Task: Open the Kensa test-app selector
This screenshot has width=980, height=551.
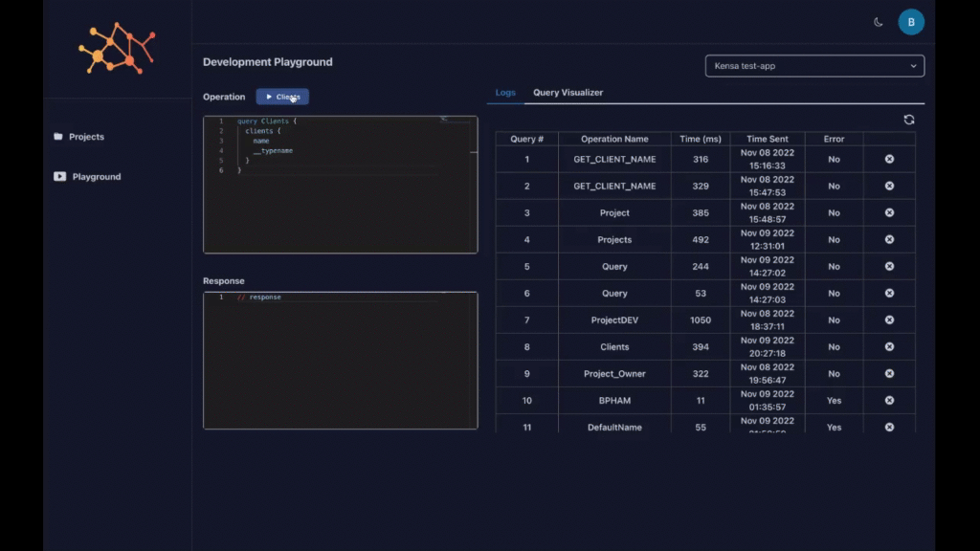Action: point(813,66)
